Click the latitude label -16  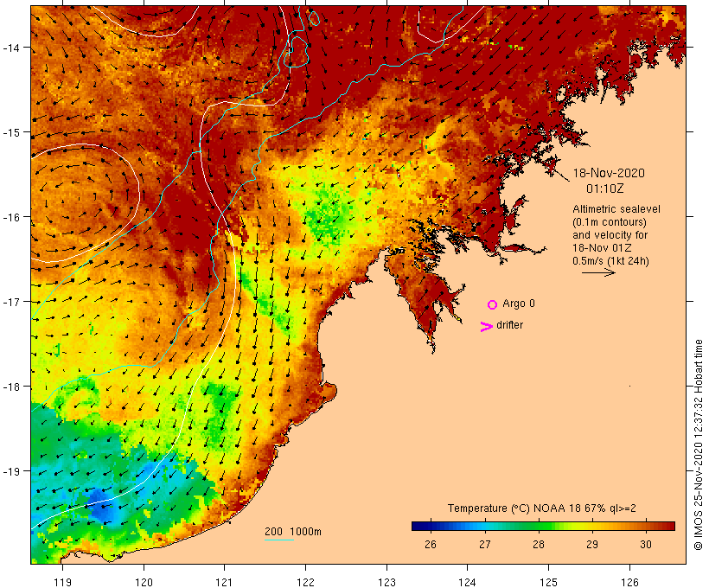(10, 217)
